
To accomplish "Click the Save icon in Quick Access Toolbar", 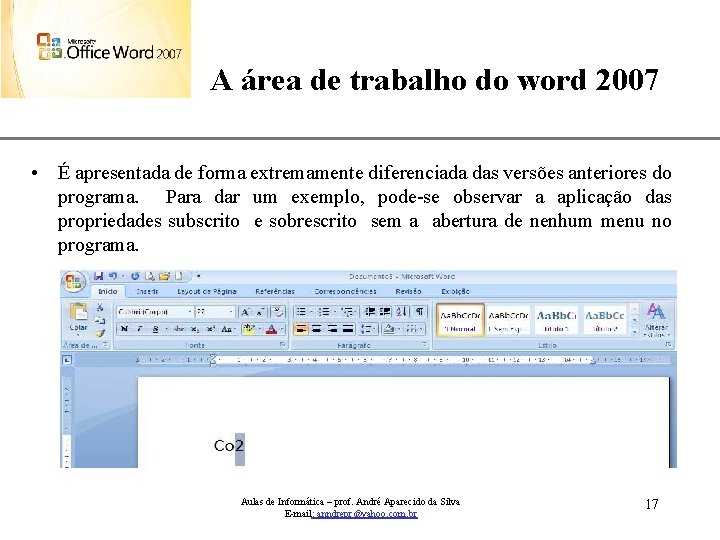I will (98, 276).
